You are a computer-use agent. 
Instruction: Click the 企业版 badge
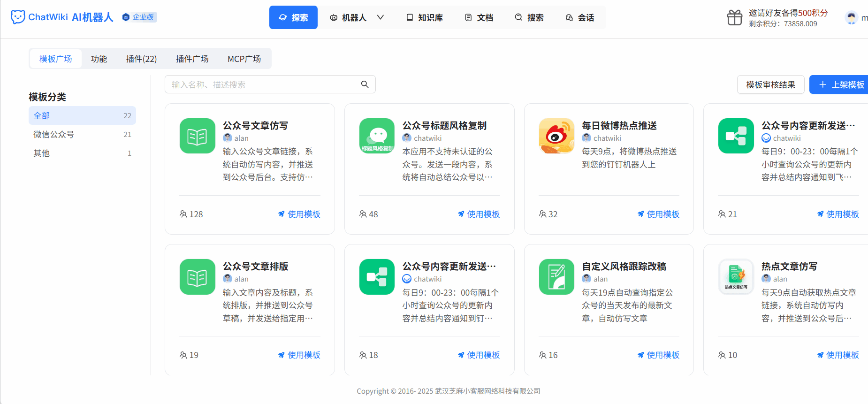click(x=139, y=17)
